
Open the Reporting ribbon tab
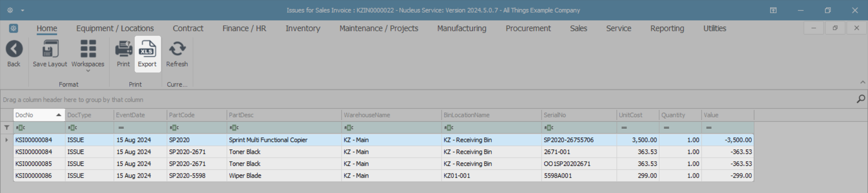(x=667, y=29)
